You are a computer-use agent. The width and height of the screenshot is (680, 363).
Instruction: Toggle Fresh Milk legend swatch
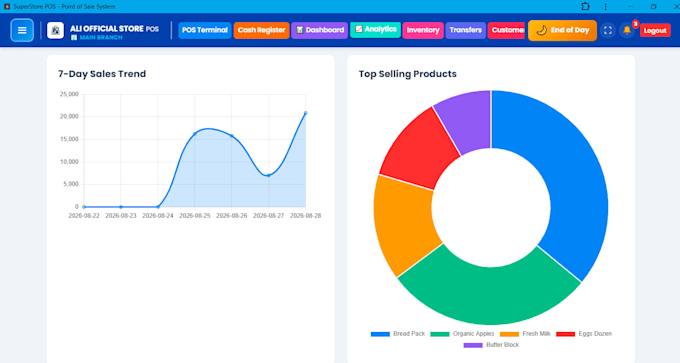click(509, 334)
